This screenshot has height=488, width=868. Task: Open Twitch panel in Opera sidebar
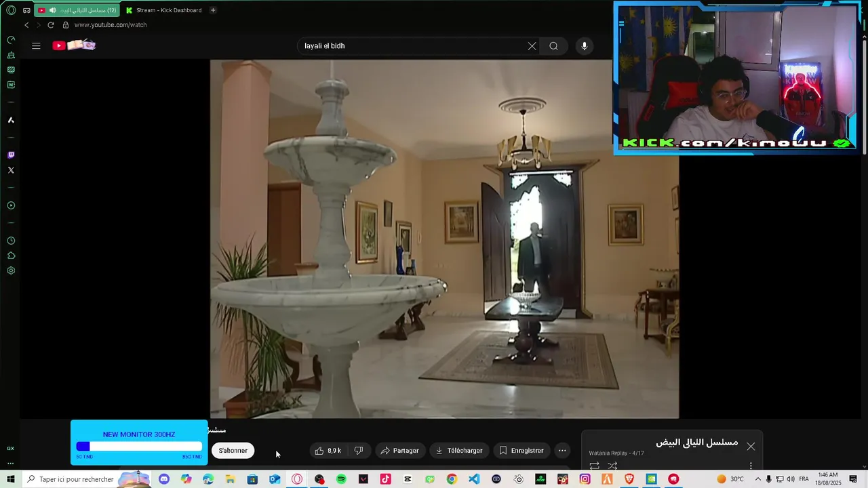click(11, 155)
